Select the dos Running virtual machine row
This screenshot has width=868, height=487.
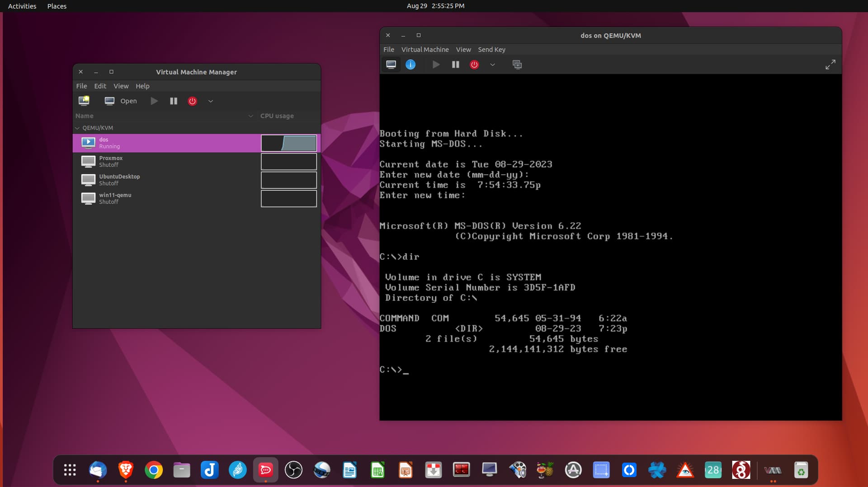click(197, 143)
